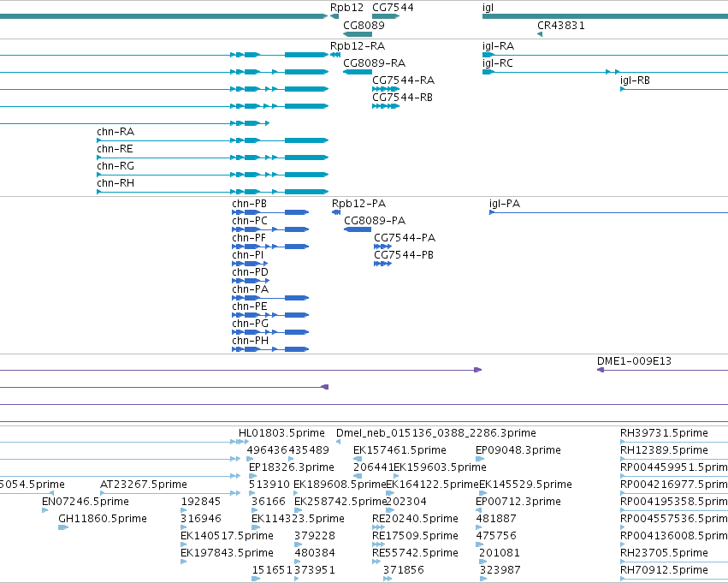The image size is (728, 583).
Task: Select the 481887 feature label
Action: 496,519
